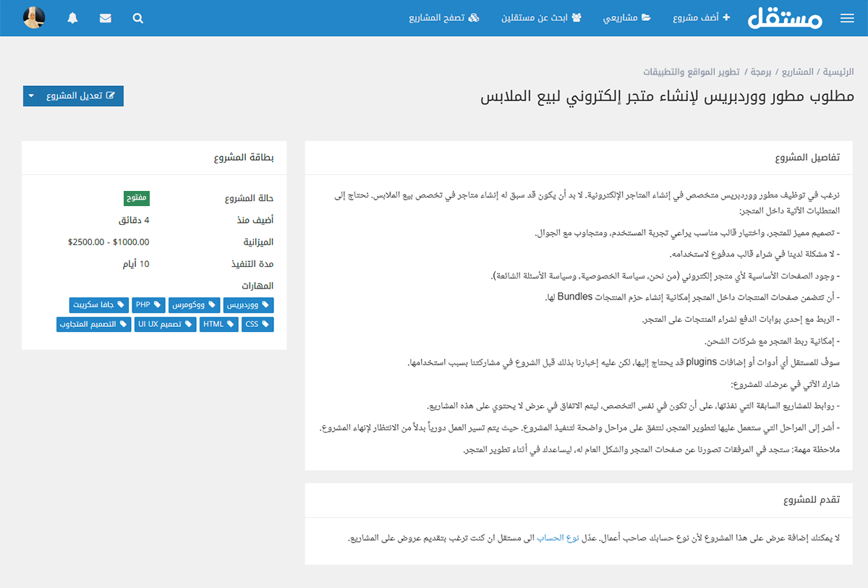Image resolution: width=868 pixels, height=588 pixels.
Task: Click the برمجة breadcrumb link
Action: 760,72
